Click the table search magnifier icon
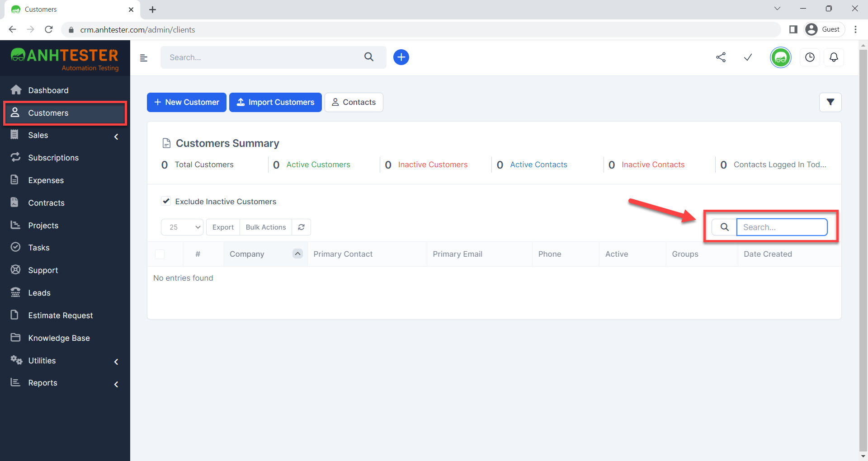 724,227
